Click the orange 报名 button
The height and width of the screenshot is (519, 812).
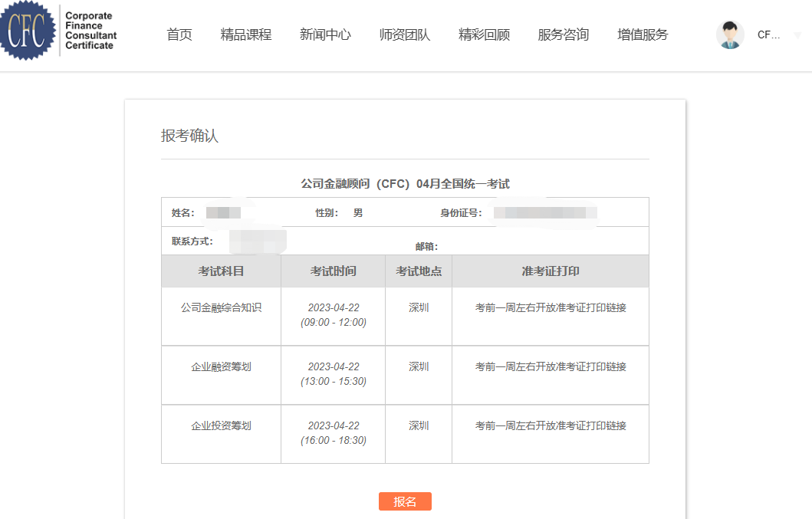tap(405, 501)
